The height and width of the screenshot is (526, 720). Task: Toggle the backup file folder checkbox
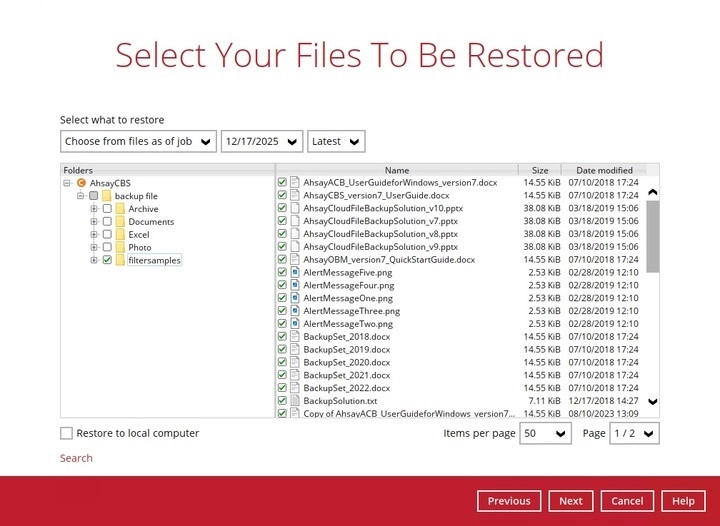click(x=94, y=196)
